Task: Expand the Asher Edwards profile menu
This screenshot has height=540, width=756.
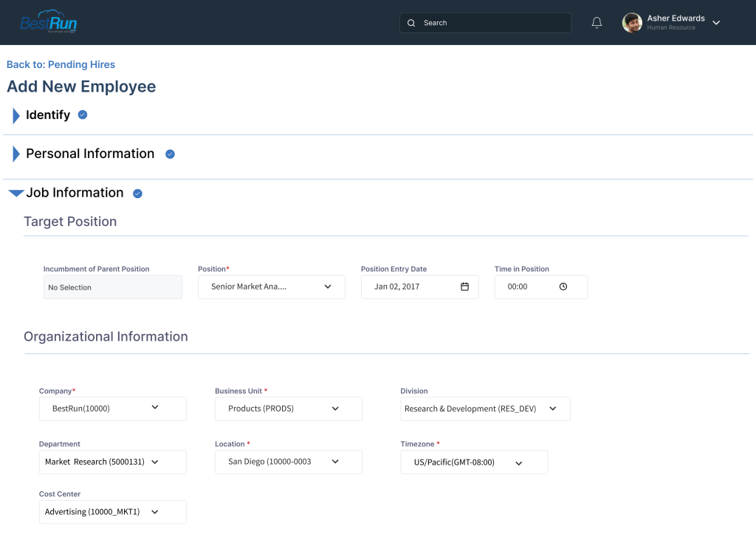Action: [x=715, y=22]
